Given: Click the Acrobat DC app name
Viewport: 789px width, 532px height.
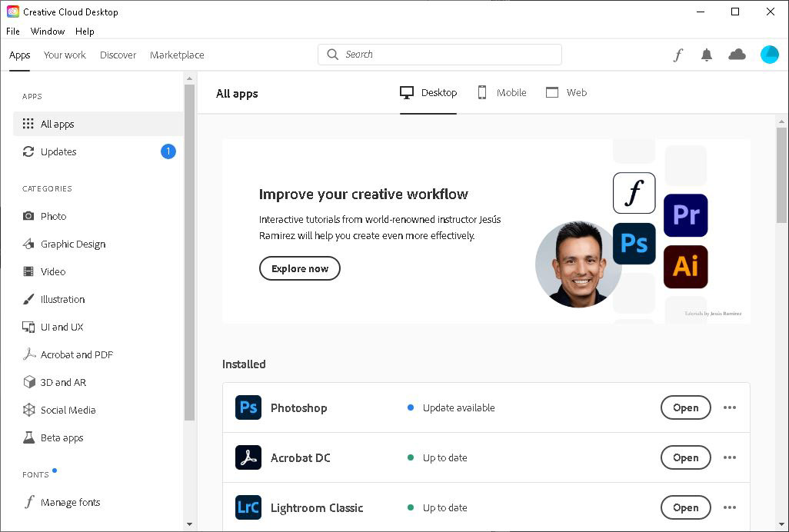Looking at the screenshot, I should click(301, 457).
